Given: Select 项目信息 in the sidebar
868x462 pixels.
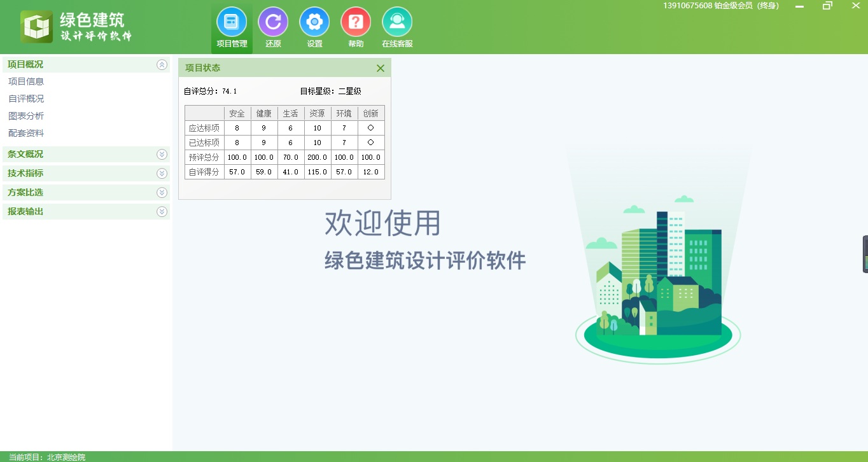Looking at the screenshot, I should click(26, 81).
